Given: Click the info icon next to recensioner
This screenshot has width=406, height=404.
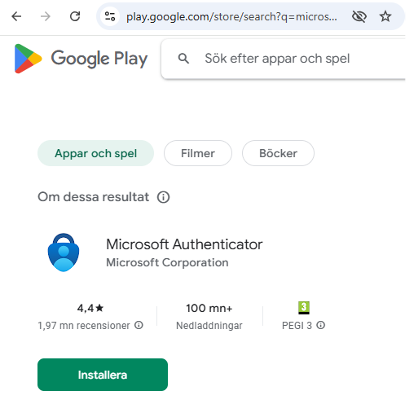Looking at the screenshot, I should [139, 325].
